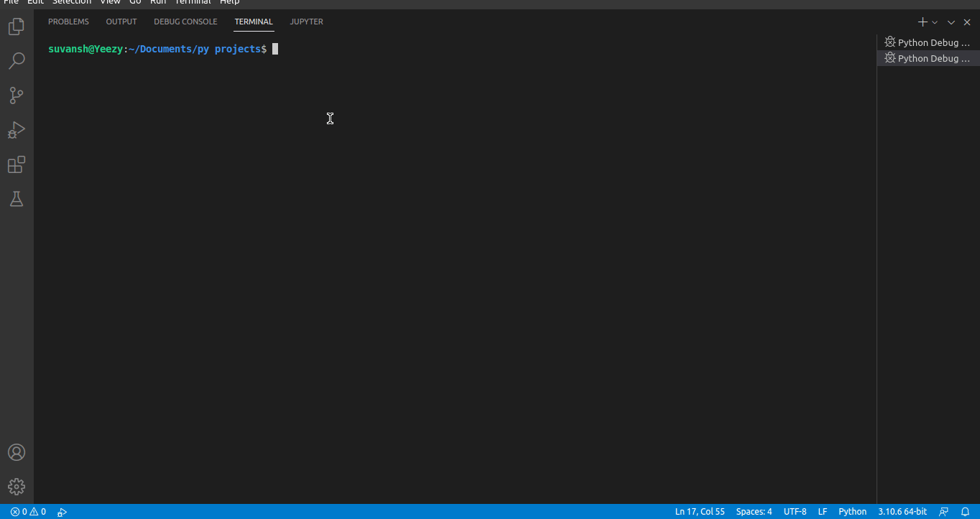Open the Search sidebar icon
980x519 pixels.
pyautogui.click(x=16, y=61)
